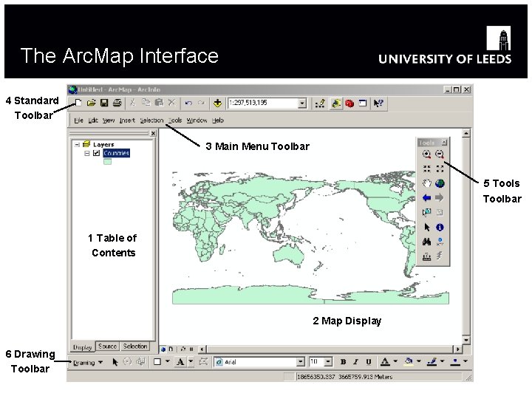Close the Tools floating toolbar
Screen dimensions: 532x399
[444, 143]
